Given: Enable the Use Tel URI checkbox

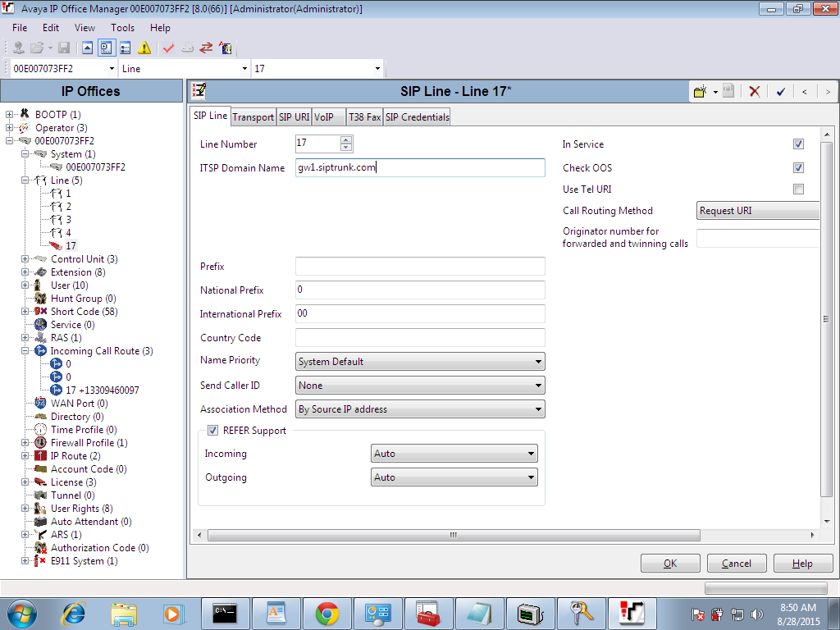Looking at the screenshot, I should 798,189.
